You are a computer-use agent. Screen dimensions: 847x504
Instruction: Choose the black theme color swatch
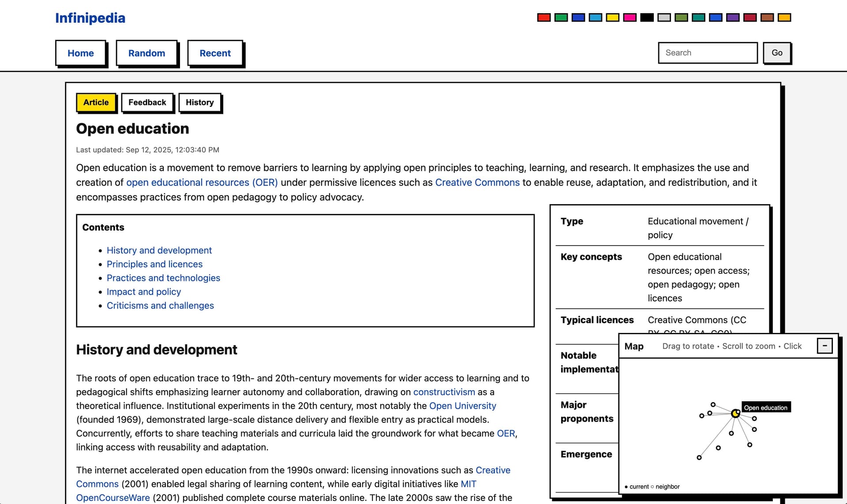point(647,18)
